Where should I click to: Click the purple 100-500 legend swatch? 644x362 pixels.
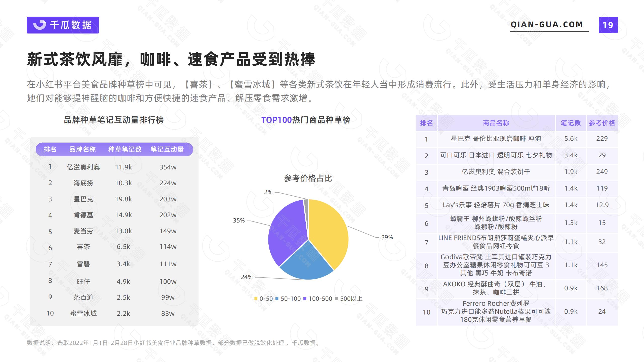[305, 299]
